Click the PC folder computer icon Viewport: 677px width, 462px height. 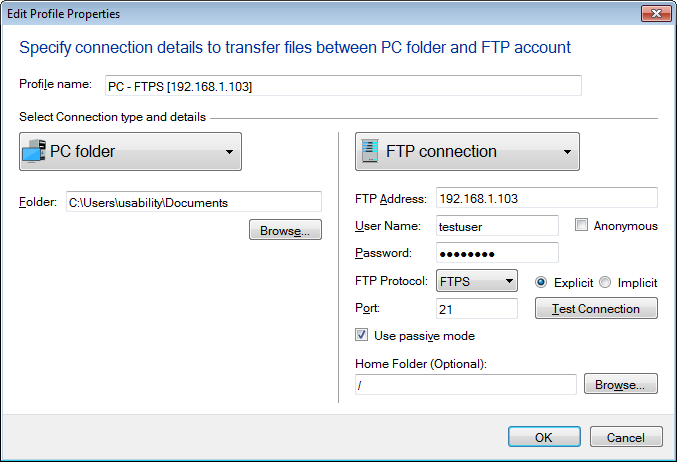coord(34,152)
